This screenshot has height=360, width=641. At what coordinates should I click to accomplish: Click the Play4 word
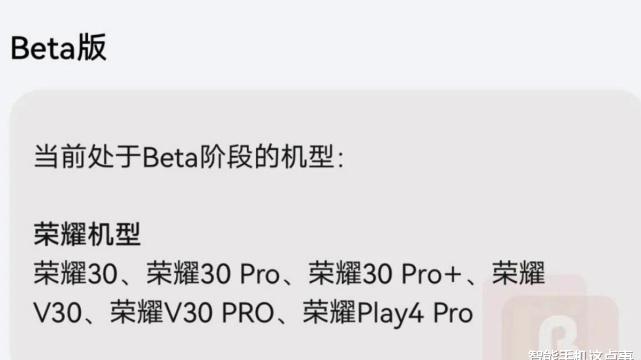tap(390, 314)
